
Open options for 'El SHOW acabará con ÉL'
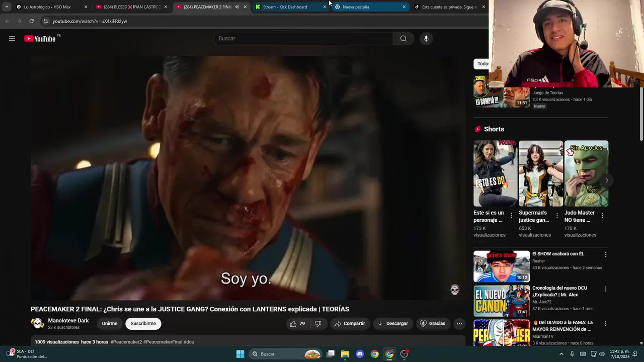pyautogui.click(x=606, y=255)
